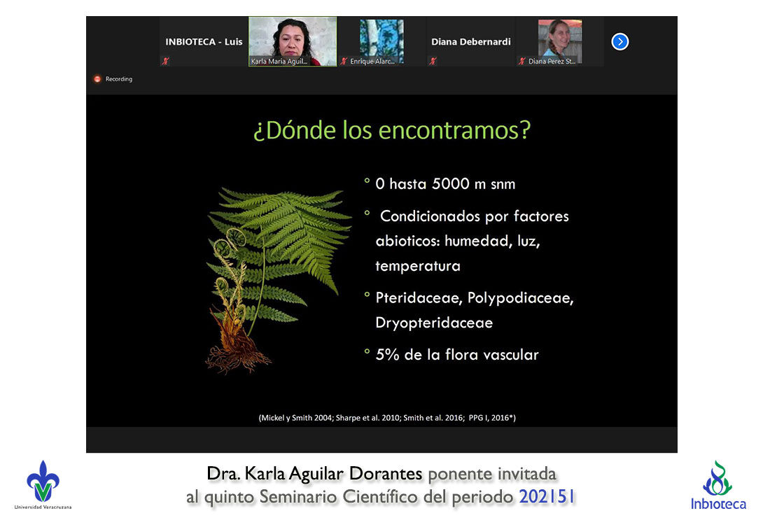Click muted mic icon on Enrique Alarc... tile

point(344,62)
